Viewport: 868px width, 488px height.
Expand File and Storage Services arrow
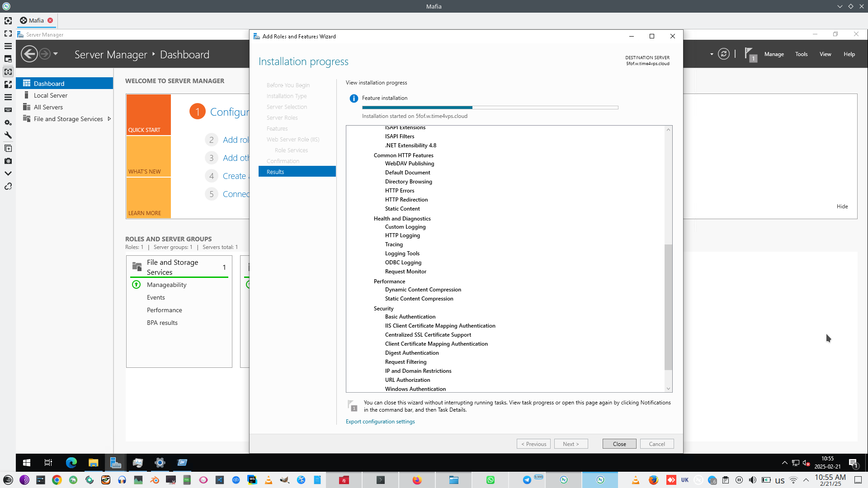point(109,119)
